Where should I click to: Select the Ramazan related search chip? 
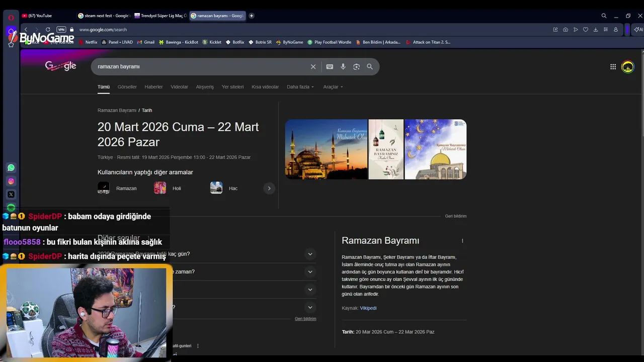(117, 189)
